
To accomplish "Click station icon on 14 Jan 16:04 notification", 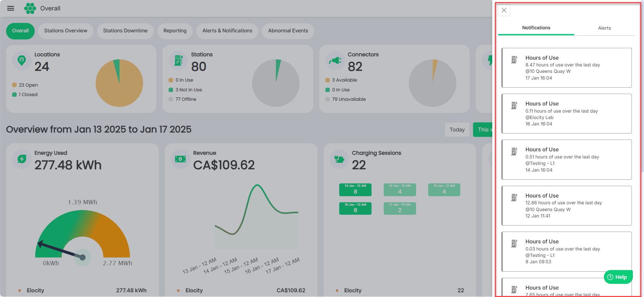I will click(x=514, y=151).
